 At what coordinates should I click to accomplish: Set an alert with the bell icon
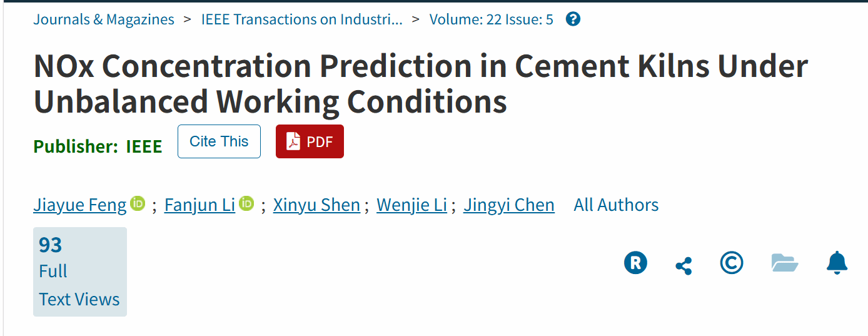point(837,263)
